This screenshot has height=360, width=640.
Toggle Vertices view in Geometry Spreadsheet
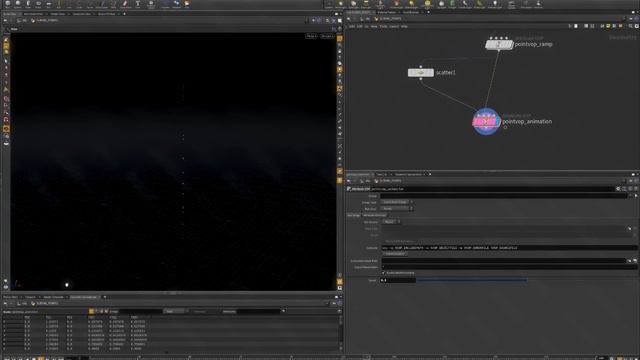(96, 311)
